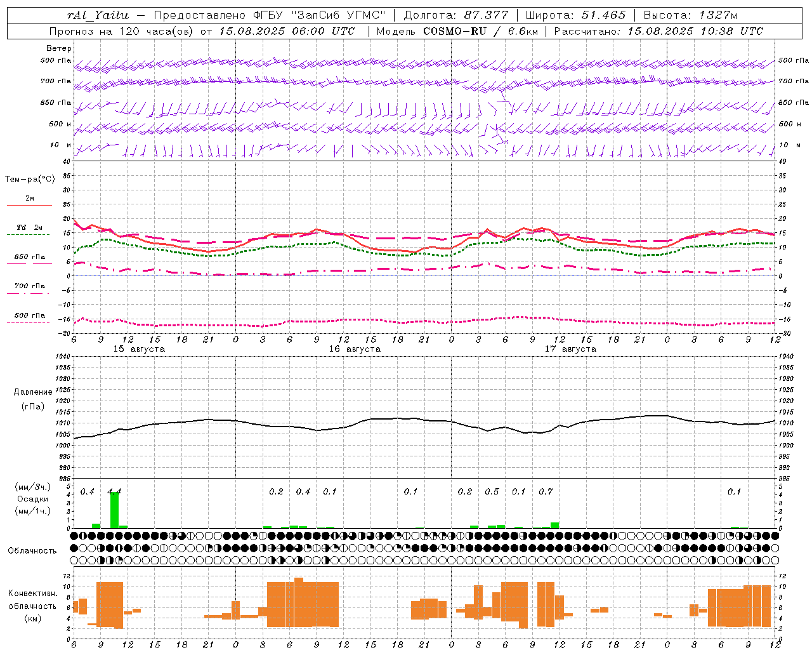Click the dashed 700 гПа temperature legend line

pyautogui.click(x=28, y=293)
